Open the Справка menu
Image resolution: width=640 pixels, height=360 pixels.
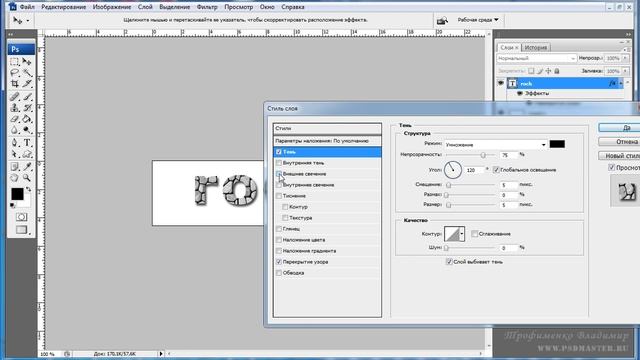293,7
